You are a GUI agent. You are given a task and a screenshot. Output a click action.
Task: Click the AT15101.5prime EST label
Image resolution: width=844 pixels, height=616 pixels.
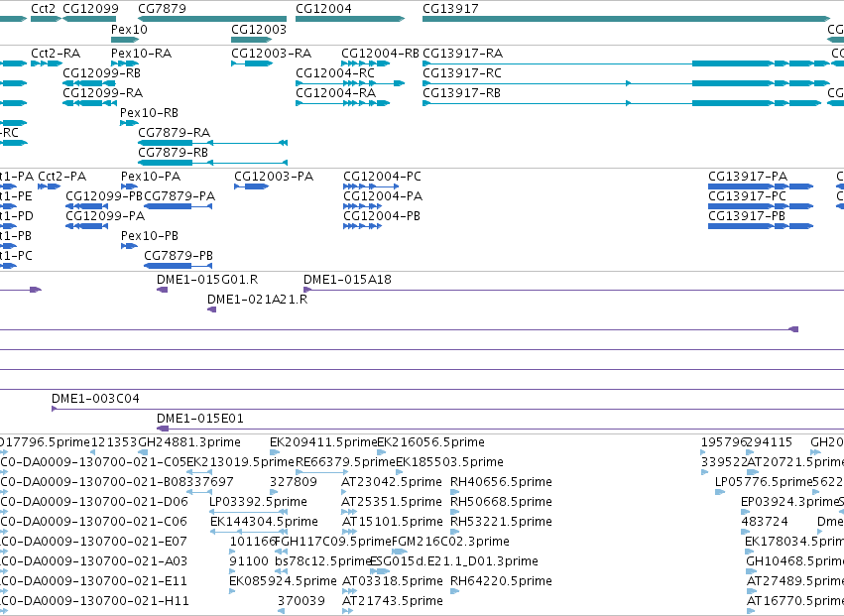click(x=393, y=522)
